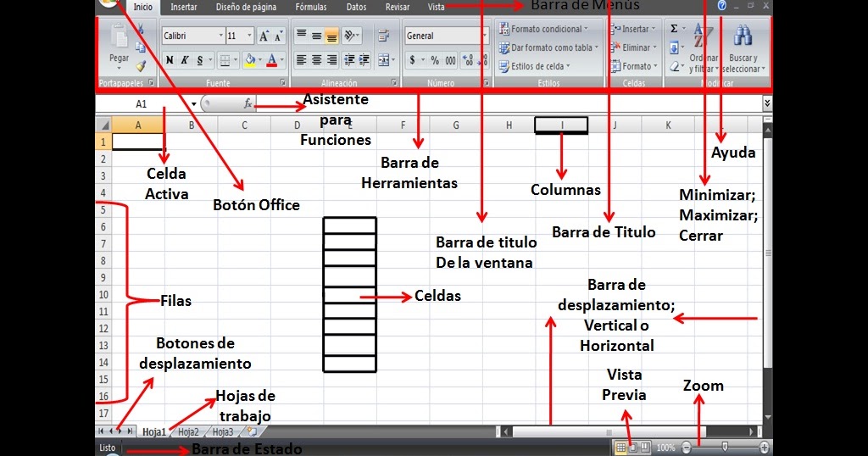Align text to the middle of cell
Screen dimensions: 868x456
click(317, 36)
